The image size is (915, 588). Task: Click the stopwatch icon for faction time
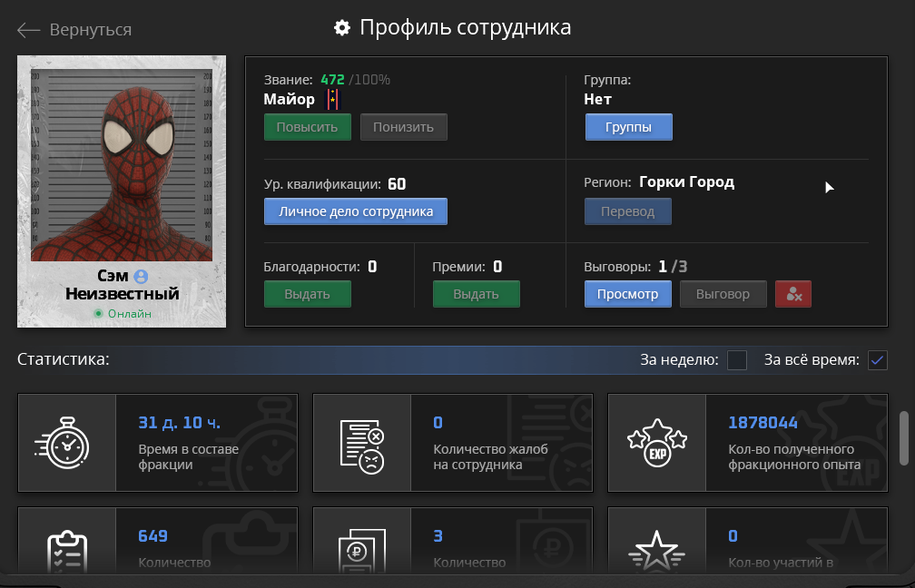63,442
